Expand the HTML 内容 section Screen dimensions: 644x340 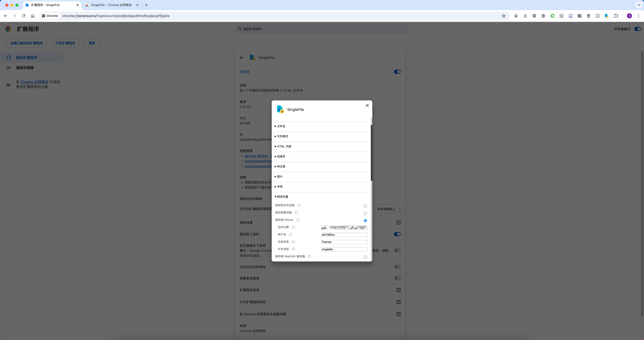point(283,146)
